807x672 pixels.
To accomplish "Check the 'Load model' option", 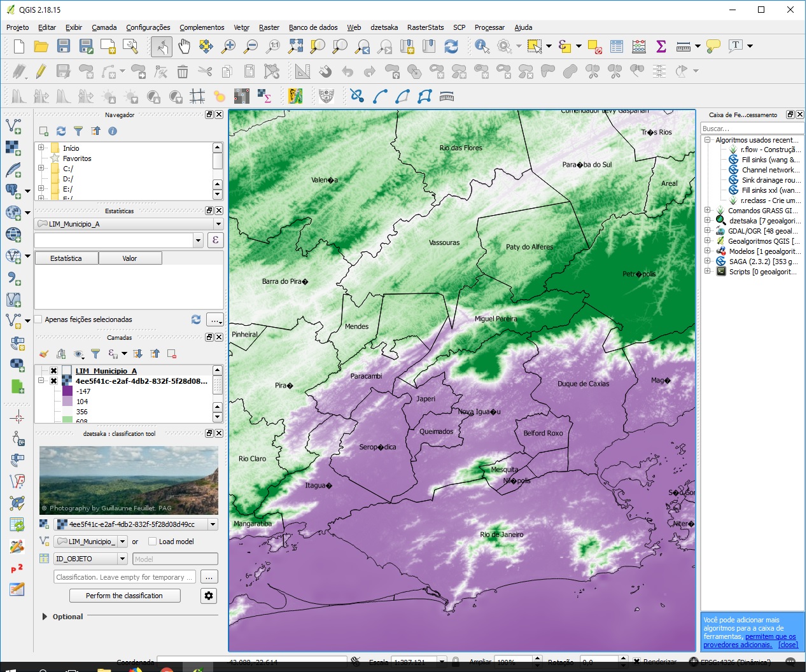I will 151,542.
